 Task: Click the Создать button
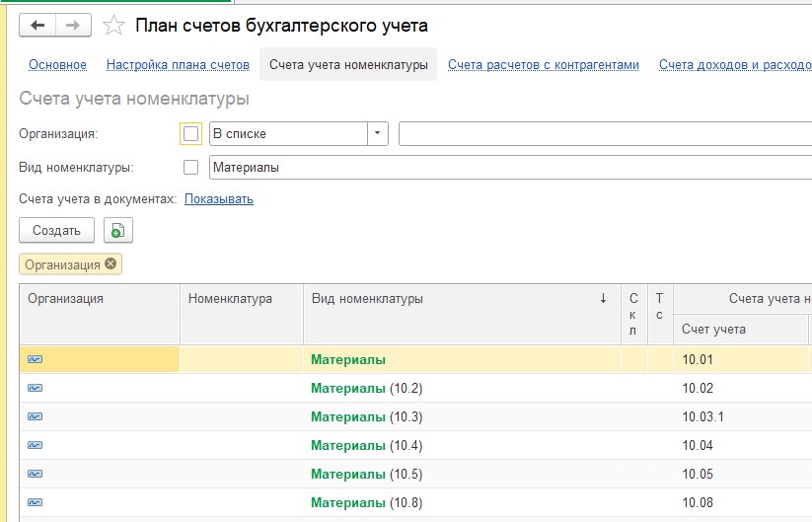[56, 230]
